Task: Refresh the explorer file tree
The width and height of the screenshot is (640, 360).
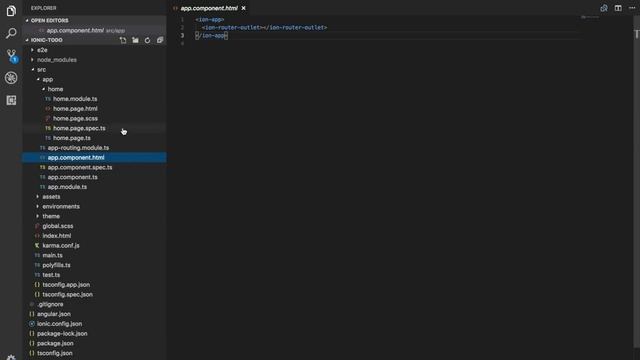Action: pos(147,40)
